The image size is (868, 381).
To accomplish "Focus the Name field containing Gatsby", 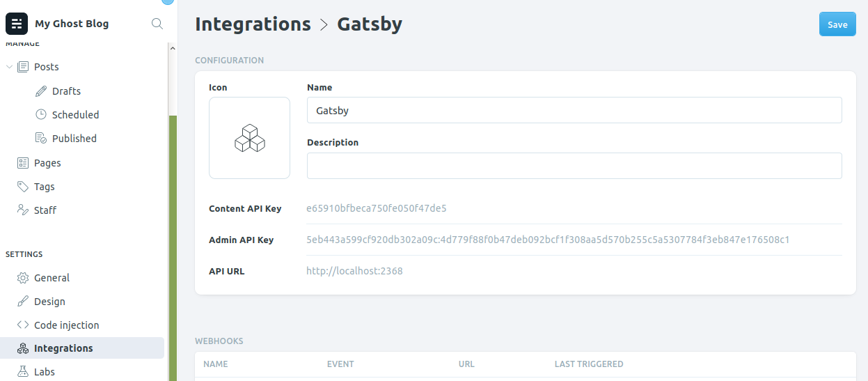I will (x=574, y=110).
